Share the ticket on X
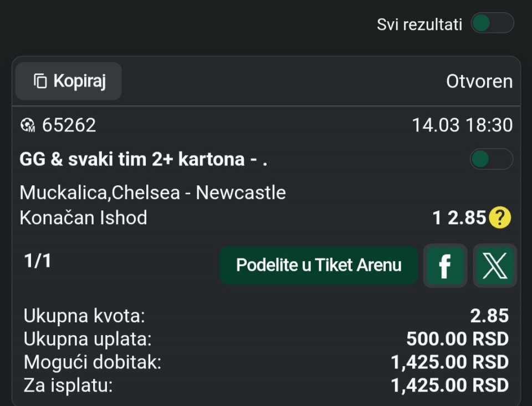This screenshot has width=532, height=406. 494,266
